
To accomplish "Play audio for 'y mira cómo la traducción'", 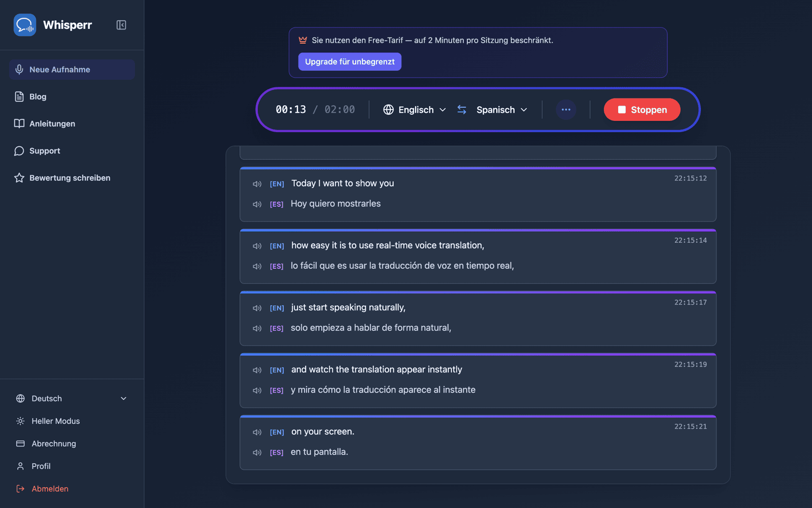I will [x=257, y=391].
